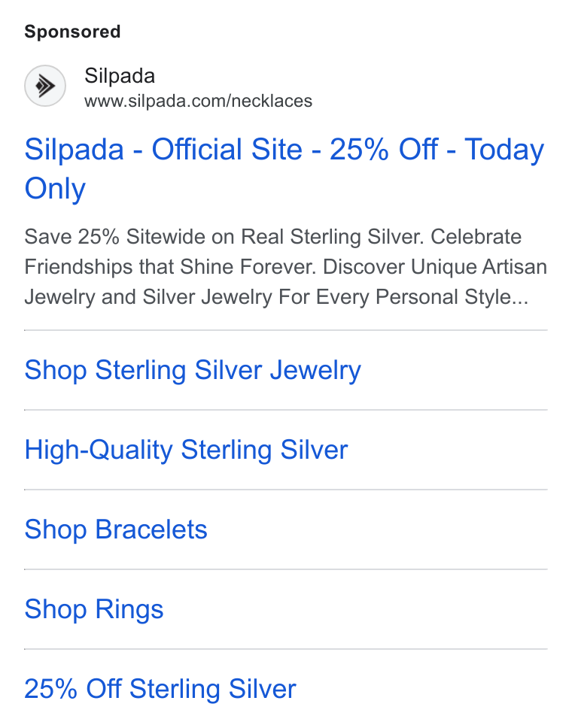Click 'Celebrate' in the description text
The image size is (572, 728).
coord(476,237)
